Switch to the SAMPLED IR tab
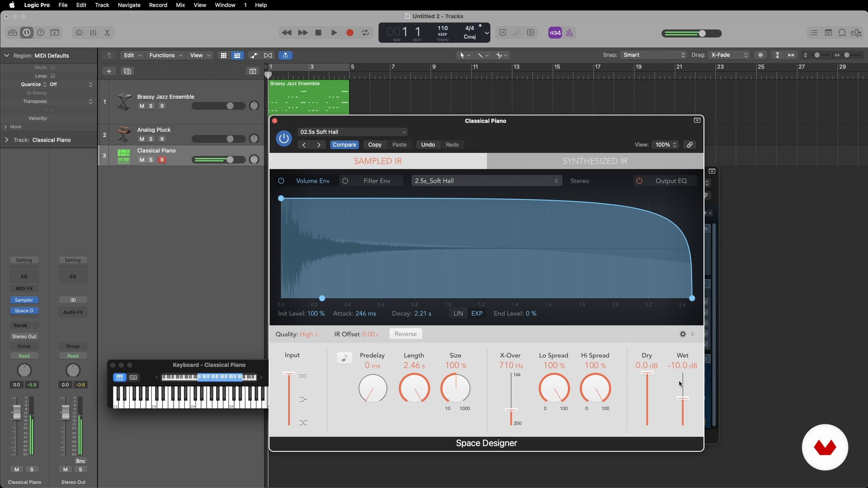 pos(378,161)
